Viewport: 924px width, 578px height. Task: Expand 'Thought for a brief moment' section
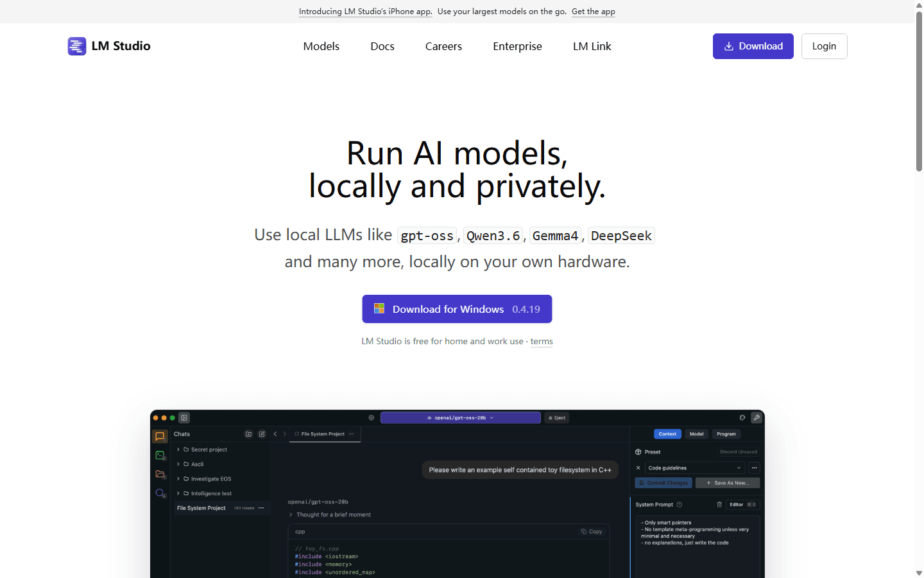coord(330,515)
